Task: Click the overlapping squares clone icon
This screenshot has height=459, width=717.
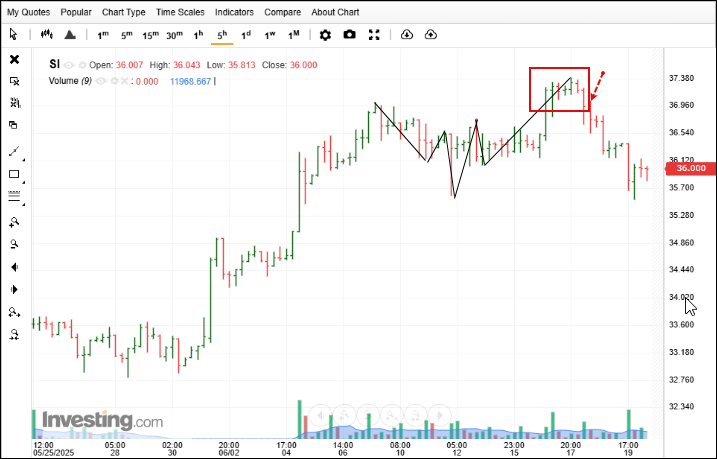Action: coord(13,125)
